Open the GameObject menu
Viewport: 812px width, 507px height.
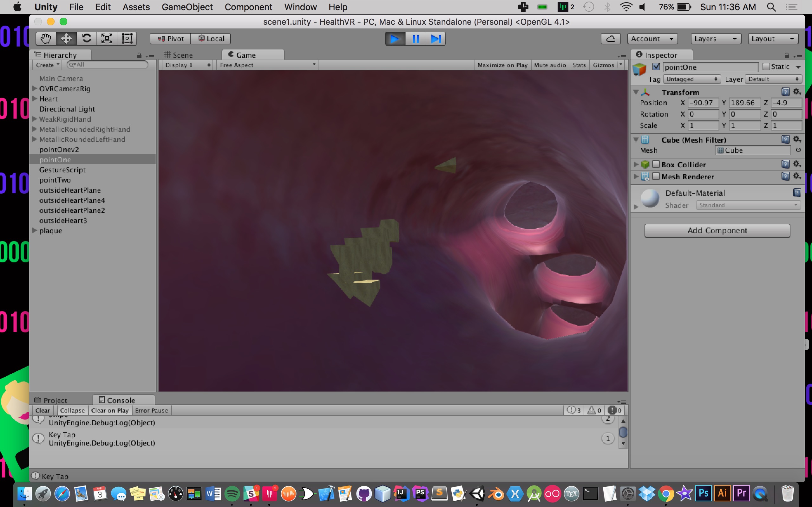coord(187,7)
